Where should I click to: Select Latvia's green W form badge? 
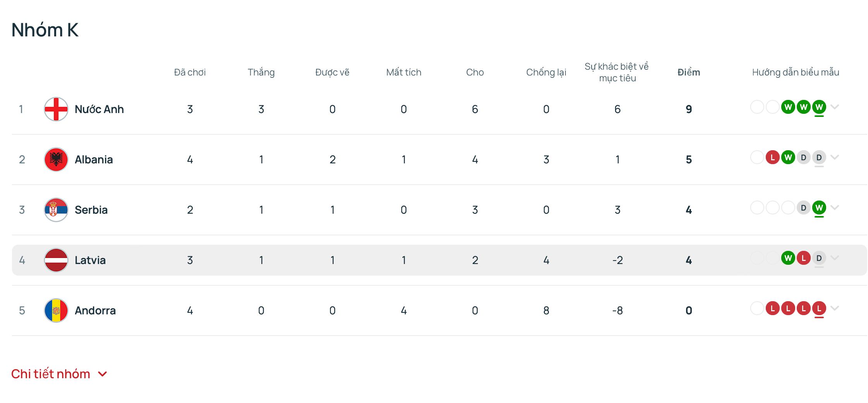788,258
